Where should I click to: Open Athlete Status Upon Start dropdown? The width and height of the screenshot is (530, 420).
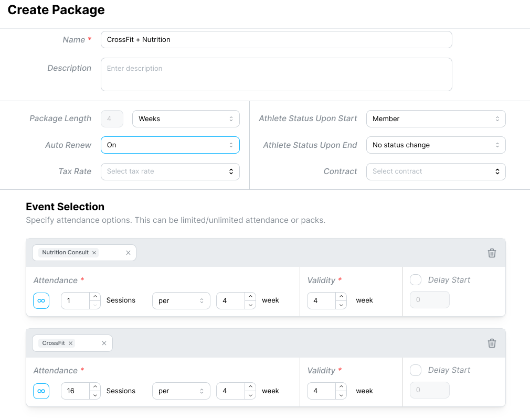[436, 119]
